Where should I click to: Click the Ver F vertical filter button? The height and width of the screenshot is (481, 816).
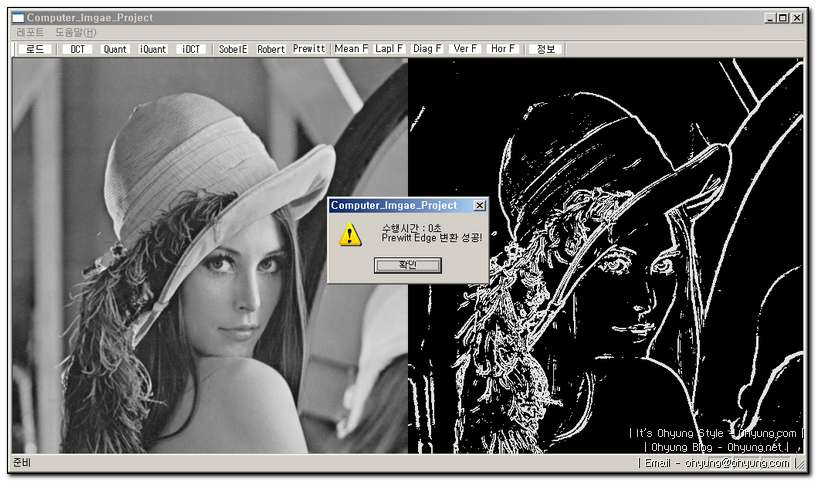(465, 48)
